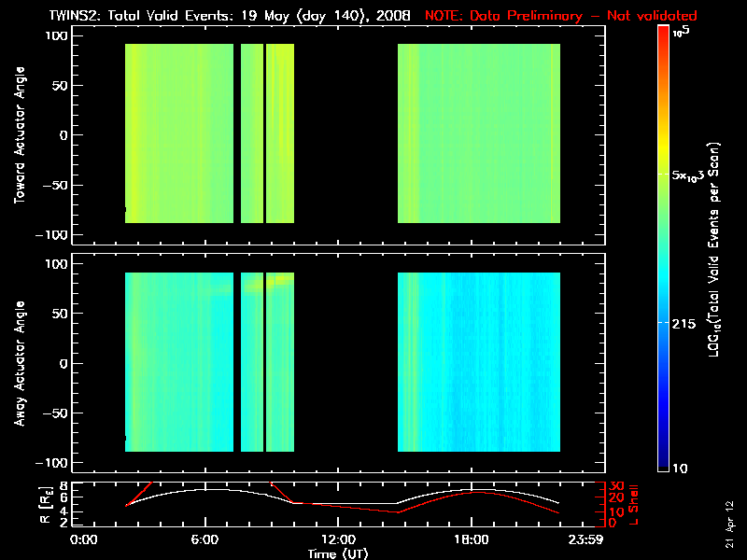The height and width of the screenshot is (560, 747).
Task: Click the red 'Data Preliminary – Not validated' note
Action: click(x=560, y=16)
